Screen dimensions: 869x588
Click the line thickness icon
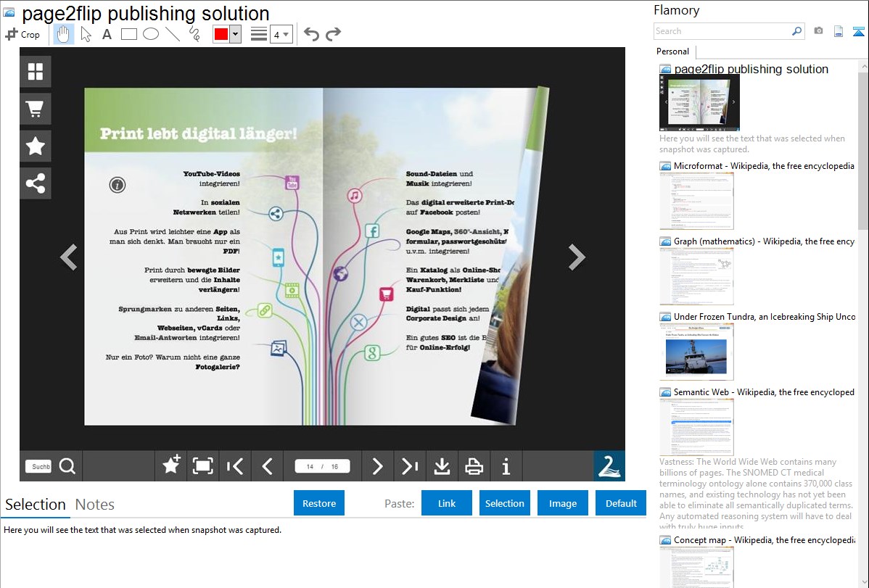coord(259,34)
